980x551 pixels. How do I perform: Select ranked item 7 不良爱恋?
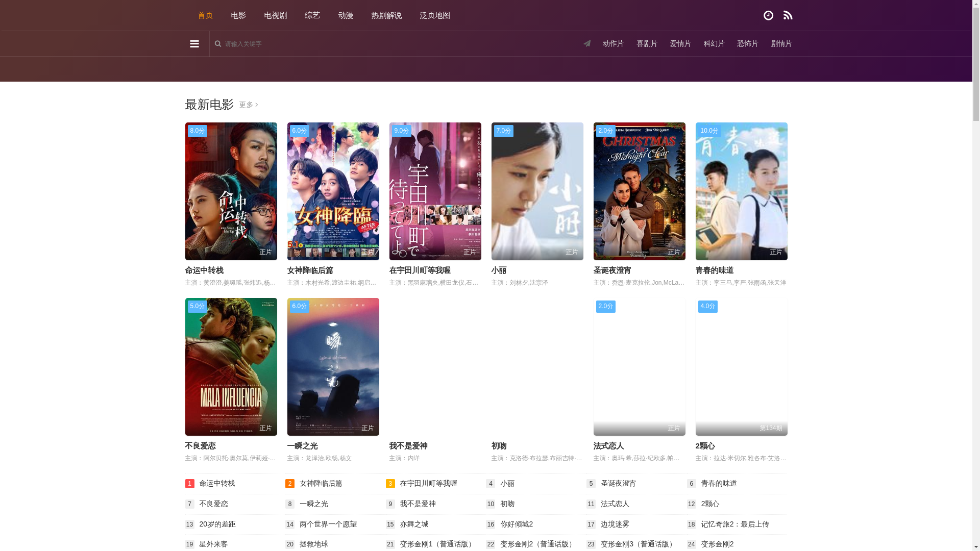(x=213, y=504)
